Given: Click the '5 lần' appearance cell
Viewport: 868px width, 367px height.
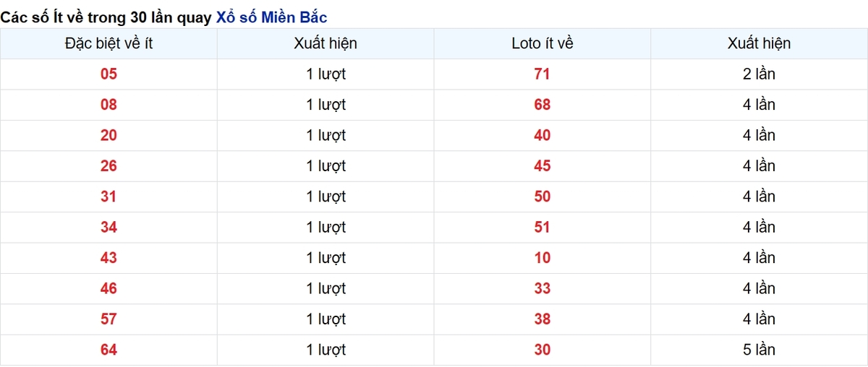Looking at the screenshot, I should [x=759, y=350].
